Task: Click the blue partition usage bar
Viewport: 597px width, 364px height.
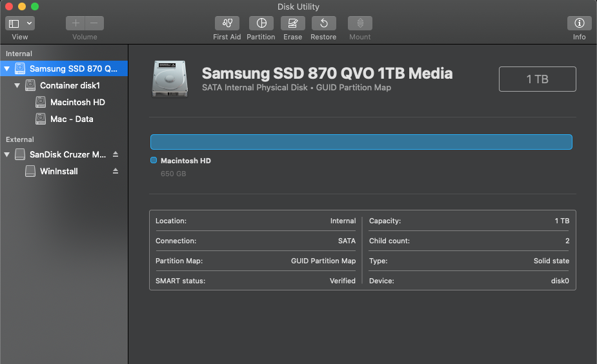Action: pyautogui.click(x=361, y=142)
